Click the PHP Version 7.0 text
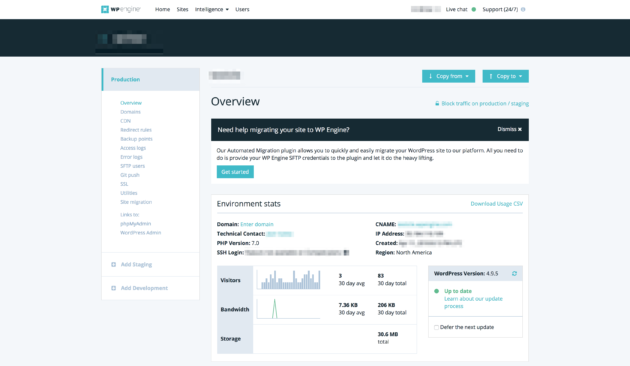This screenshot has height=366, width=630. 238,243
